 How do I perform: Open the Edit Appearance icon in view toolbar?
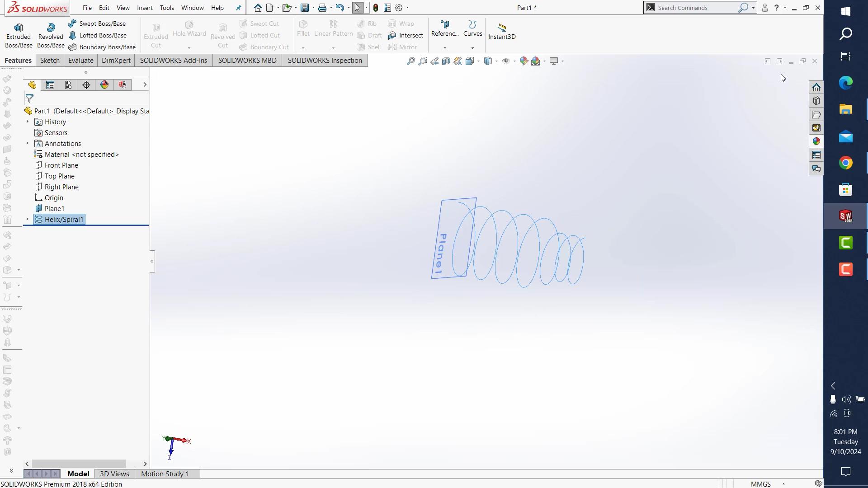point(524,61)
